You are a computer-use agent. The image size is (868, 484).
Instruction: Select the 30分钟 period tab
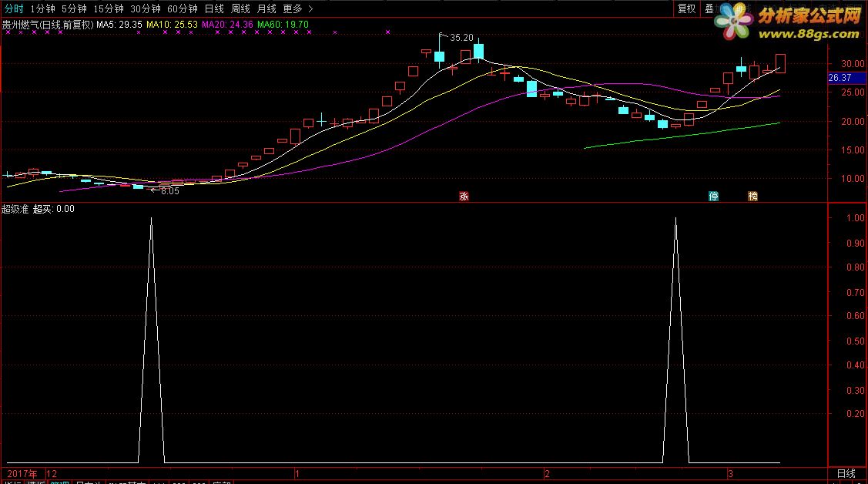pos(146,8)
